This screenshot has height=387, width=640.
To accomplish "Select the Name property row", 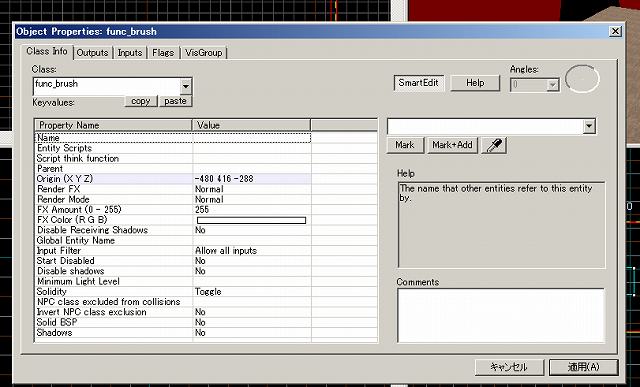I will pyautogui.click(x=173, y=138).
